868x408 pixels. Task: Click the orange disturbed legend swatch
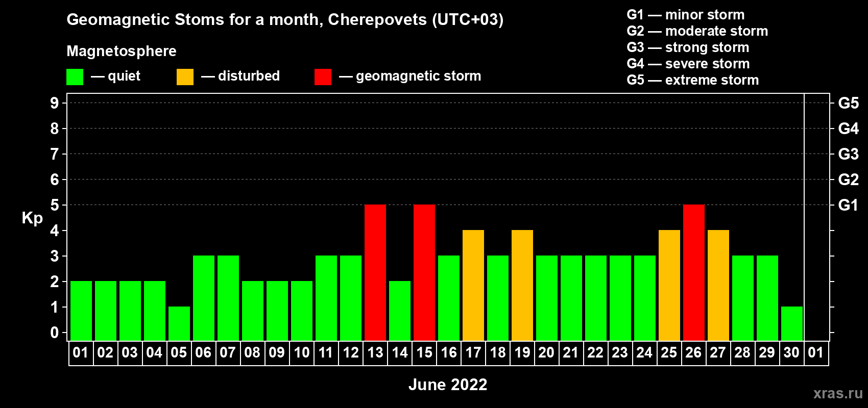pyautogui.click(x=185, y=77)
